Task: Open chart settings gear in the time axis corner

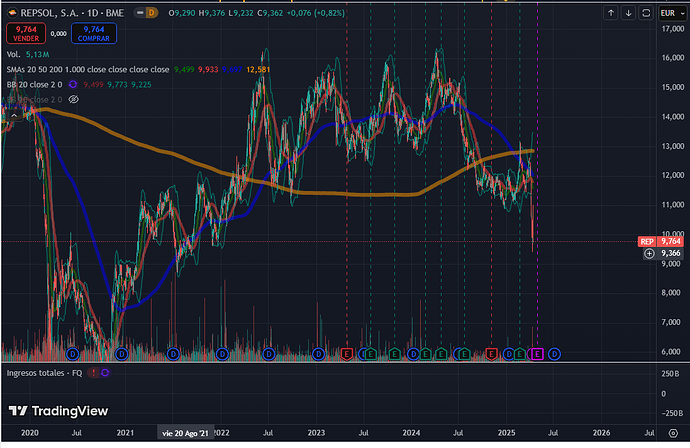Action: pyautogui.click(x=673, y=433)
